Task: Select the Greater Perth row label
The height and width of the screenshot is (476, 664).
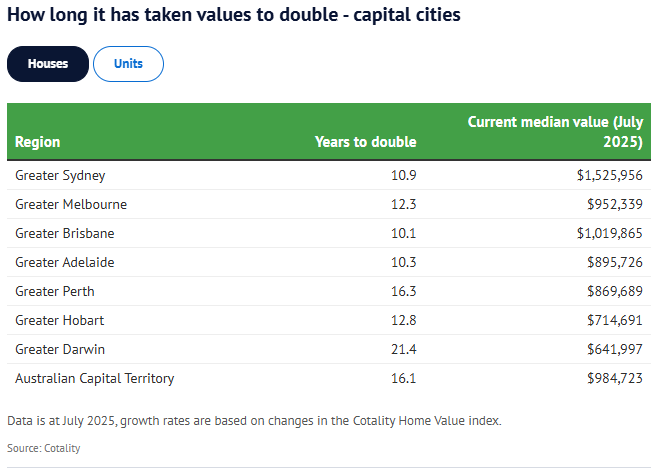Action: point(54,291)
